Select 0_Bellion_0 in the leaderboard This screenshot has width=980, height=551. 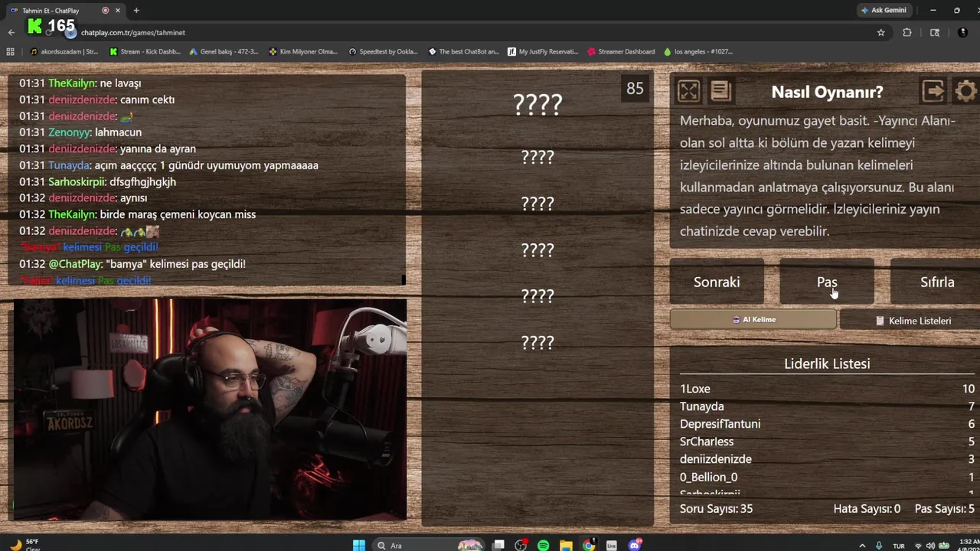(827, 477)
